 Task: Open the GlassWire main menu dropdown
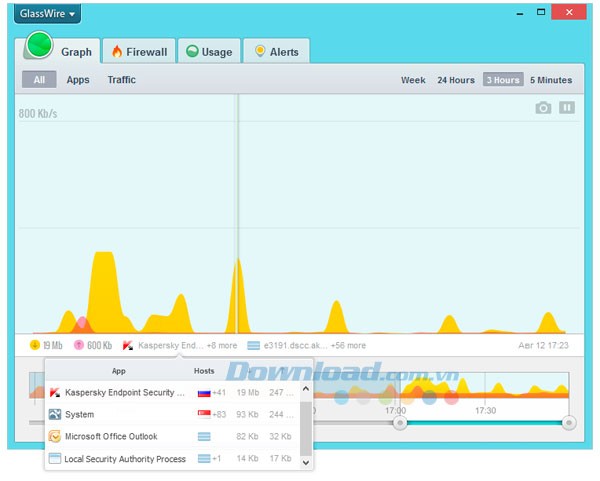point(48,14)
